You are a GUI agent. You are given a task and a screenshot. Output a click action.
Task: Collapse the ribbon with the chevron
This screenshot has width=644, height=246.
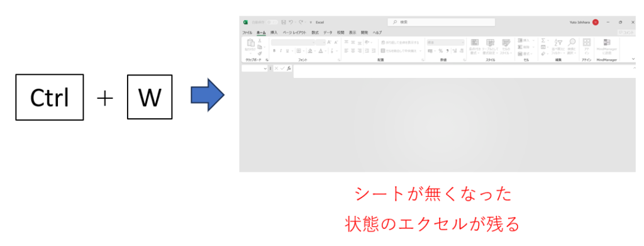[x=633, y=59]
